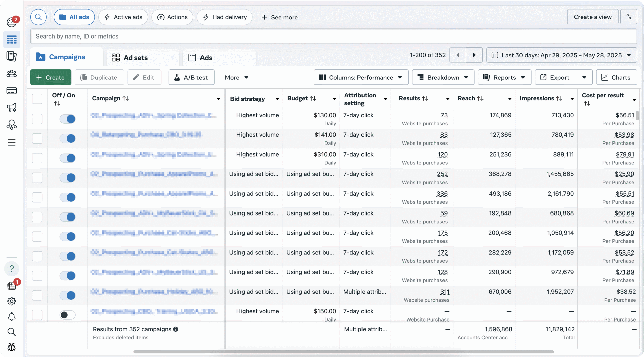Open the Charts button
This screenshot has width=644, height=357.
point(617,77)
